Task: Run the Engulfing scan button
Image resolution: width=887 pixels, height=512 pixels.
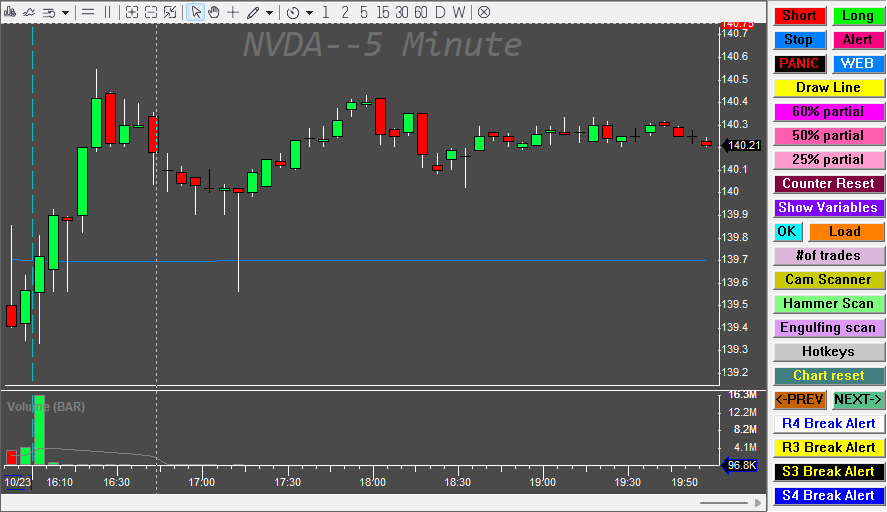Action: (x=829, y=328)
